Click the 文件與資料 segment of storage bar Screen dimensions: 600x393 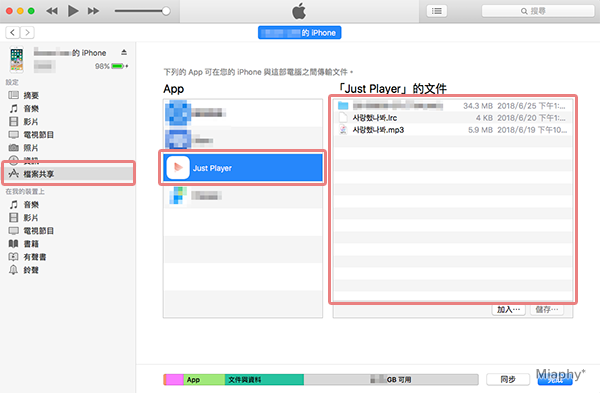click(x=264, y=380)
